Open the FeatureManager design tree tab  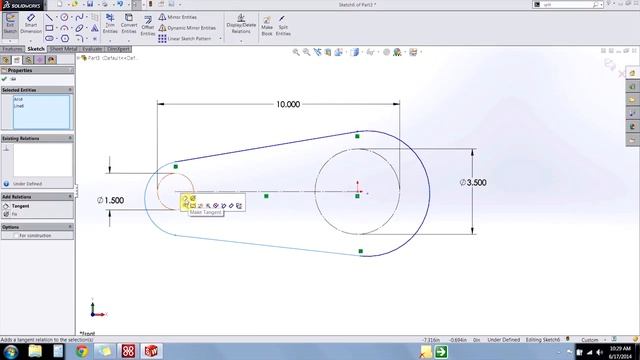6,60
